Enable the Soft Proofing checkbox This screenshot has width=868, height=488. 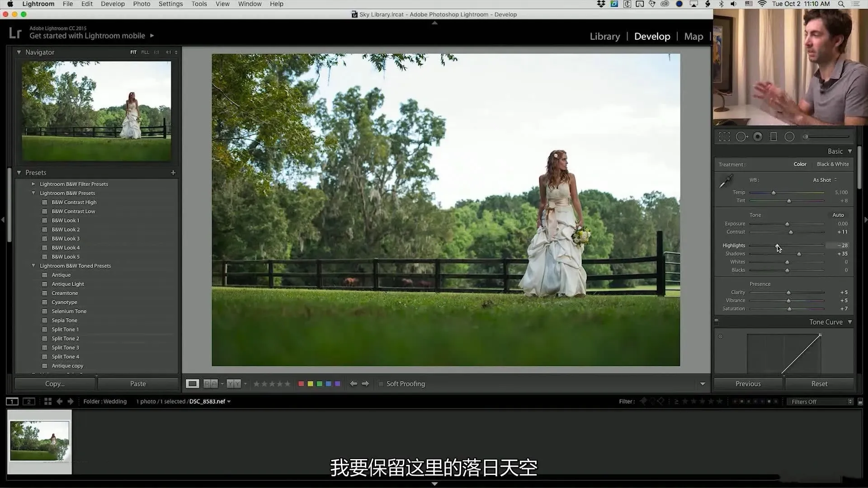point(381,384)
